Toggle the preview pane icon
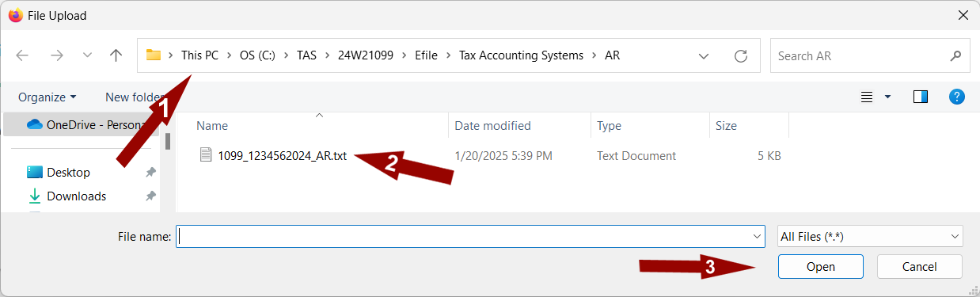Viewport: 980px width, 297px height. (921, 97)
